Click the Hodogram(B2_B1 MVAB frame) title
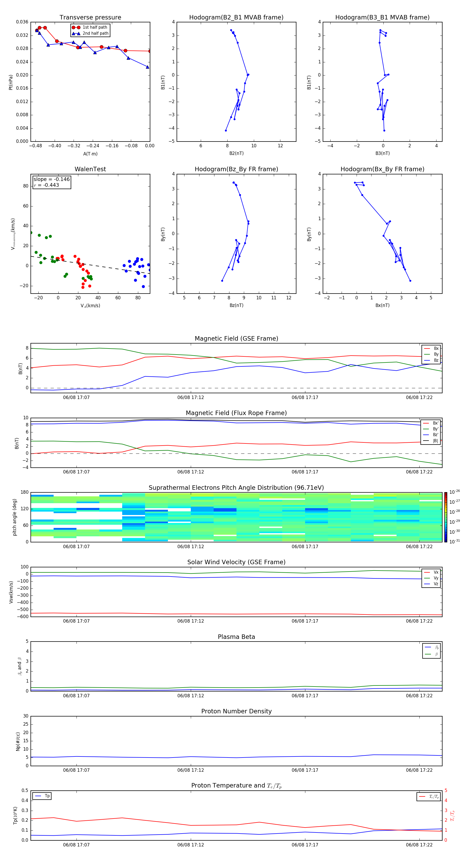The image size is (473, 868). tap(236, 18)
